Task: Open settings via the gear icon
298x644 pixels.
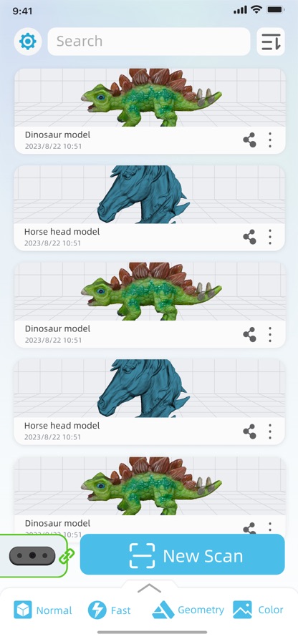Action: (28, 42)
